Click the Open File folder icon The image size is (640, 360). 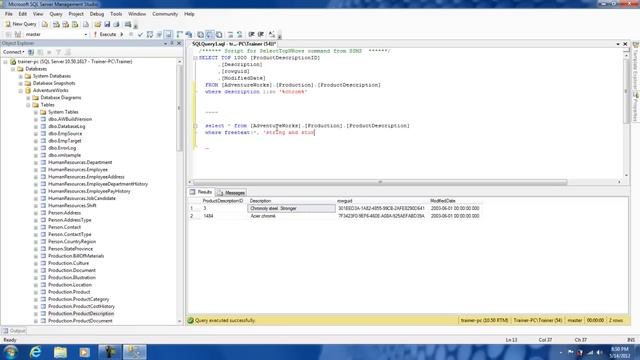98,24
